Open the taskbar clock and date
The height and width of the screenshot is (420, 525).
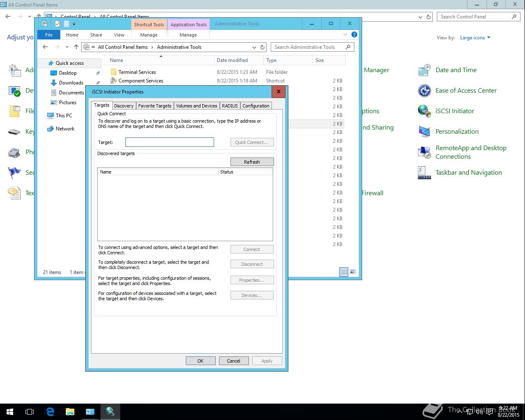508,411
